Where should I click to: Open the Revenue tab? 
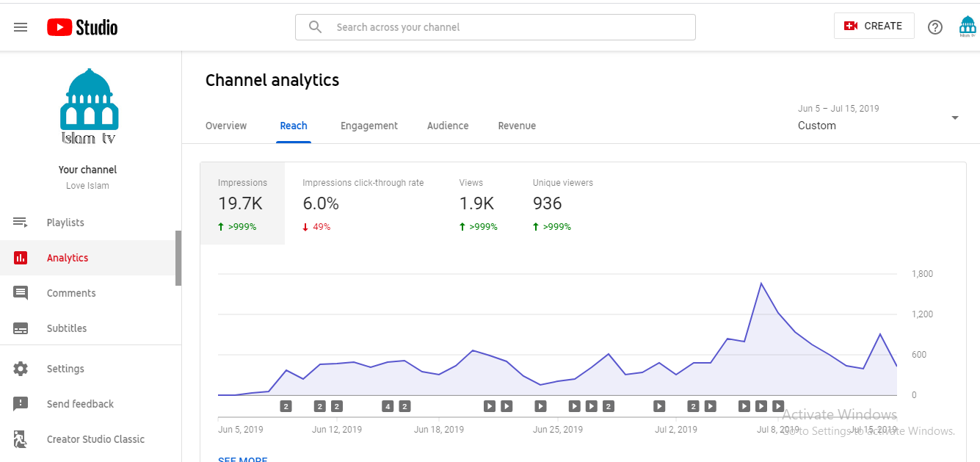click(x=517, y=126)
